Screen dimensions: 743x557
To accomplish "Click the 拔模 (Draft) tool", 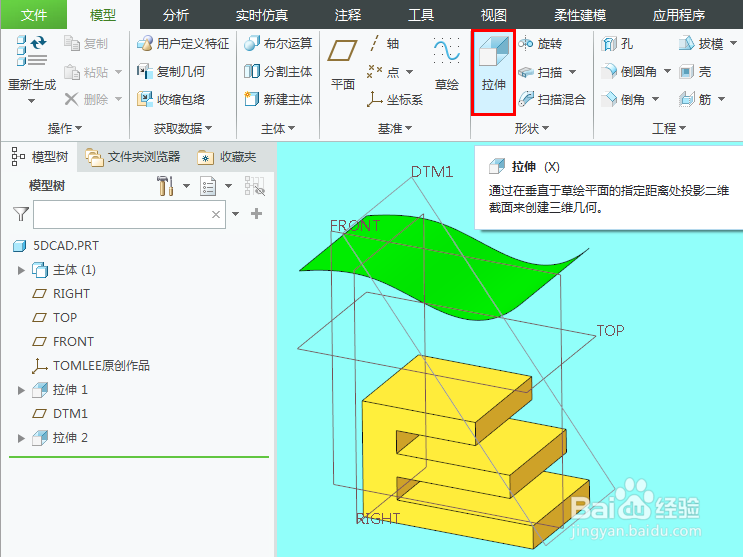I will coord(700,44).
